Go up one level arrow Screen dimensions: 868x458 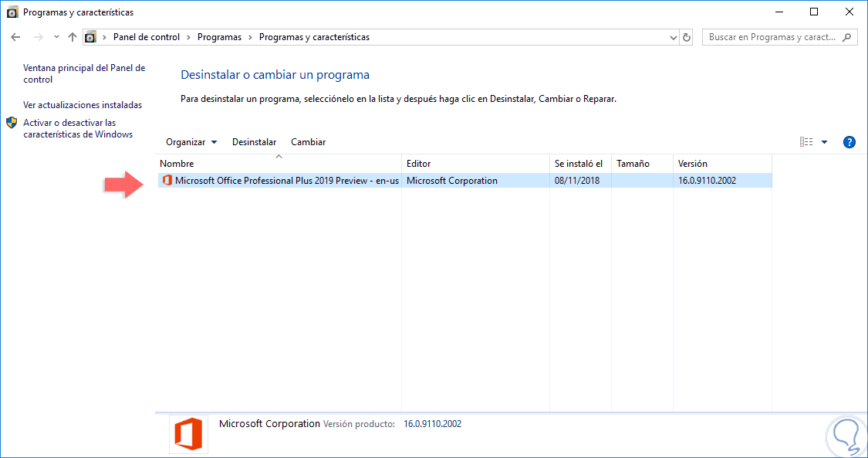point(73,37)
